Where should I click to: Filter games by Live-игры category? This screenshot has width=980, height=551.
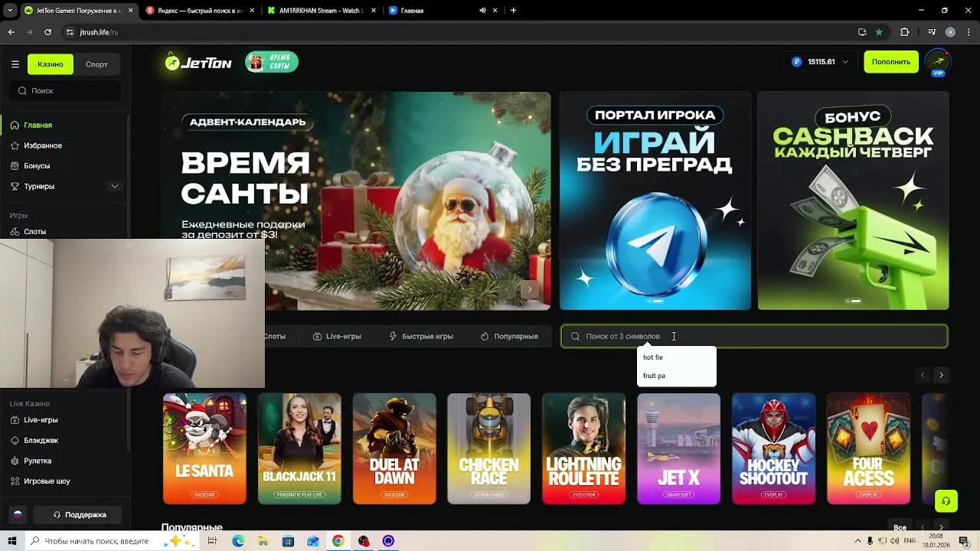point(337,336)
